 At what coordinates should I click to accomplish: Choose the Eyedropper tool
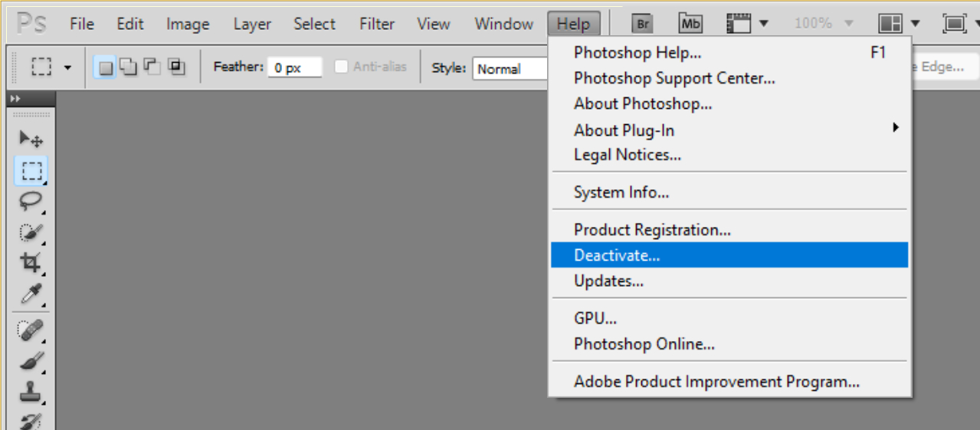pos(31,293)
